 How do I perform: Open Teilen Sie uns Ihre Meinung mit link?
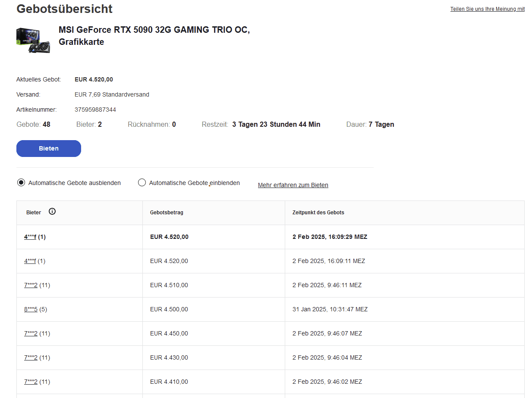point(488,9)
